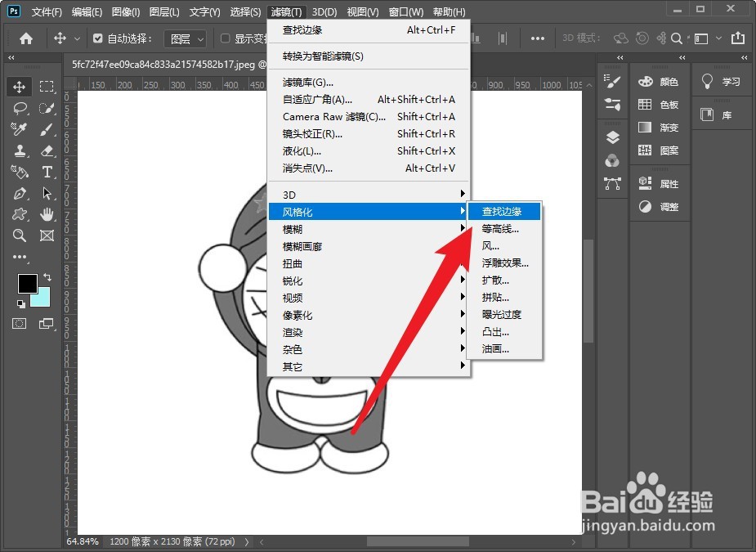This screenshot has width=756, height=552.
Task: Open the 色板 panel
Action: point(659,104)
